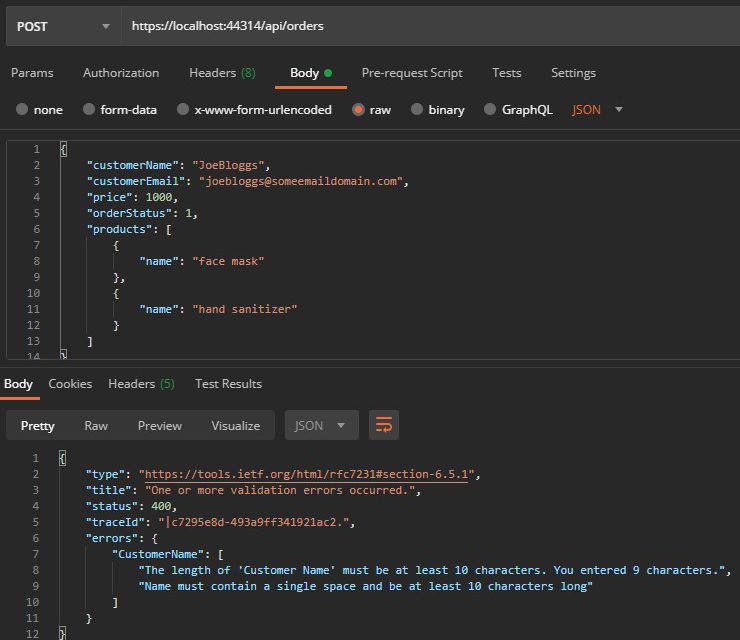This screenshot has width=740, height=640.
Task: Show the response Cookies tab
Action: 70,384
